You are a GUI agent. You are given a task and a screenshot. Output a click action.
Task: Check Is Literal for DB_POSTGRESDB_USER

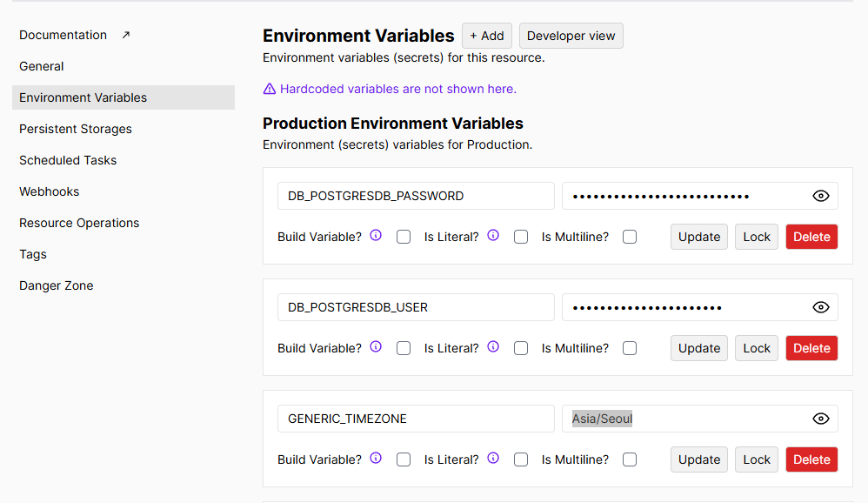point(521,348)
